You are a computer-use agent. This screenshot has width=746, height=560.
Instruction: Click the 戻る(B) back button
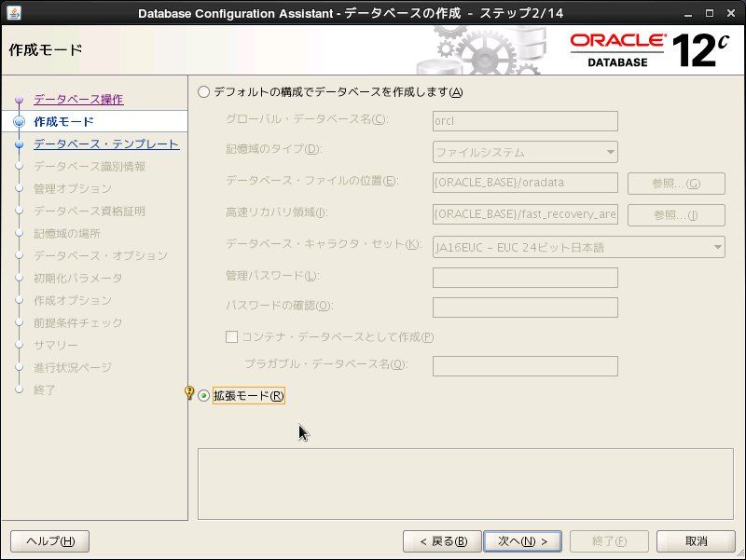(x=442, y=541)
